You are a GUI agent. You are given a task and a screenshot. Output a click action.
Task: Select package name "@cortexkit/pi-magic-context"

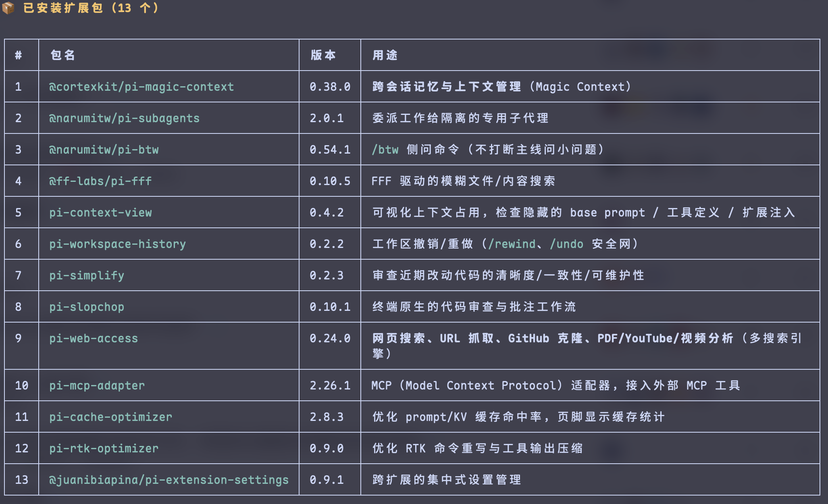coord(141,87)
